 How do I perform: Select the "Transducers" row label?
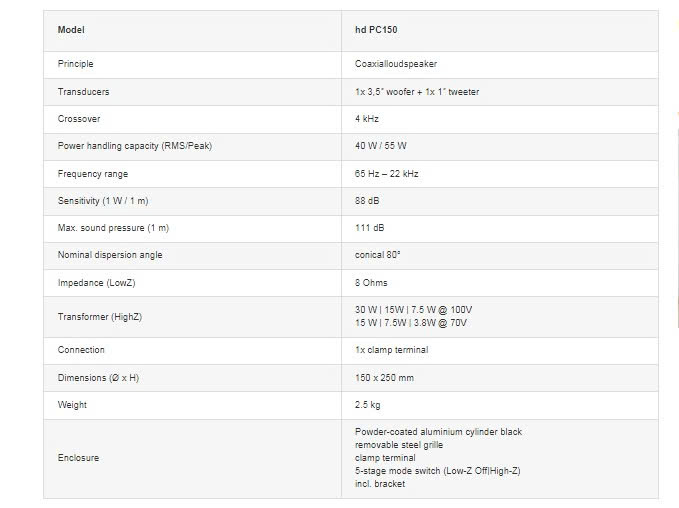point(83,92)
